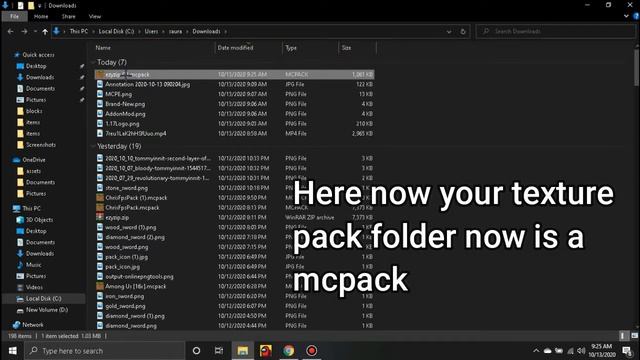Expand the ribbon with chevron

(x=626, y=16)
